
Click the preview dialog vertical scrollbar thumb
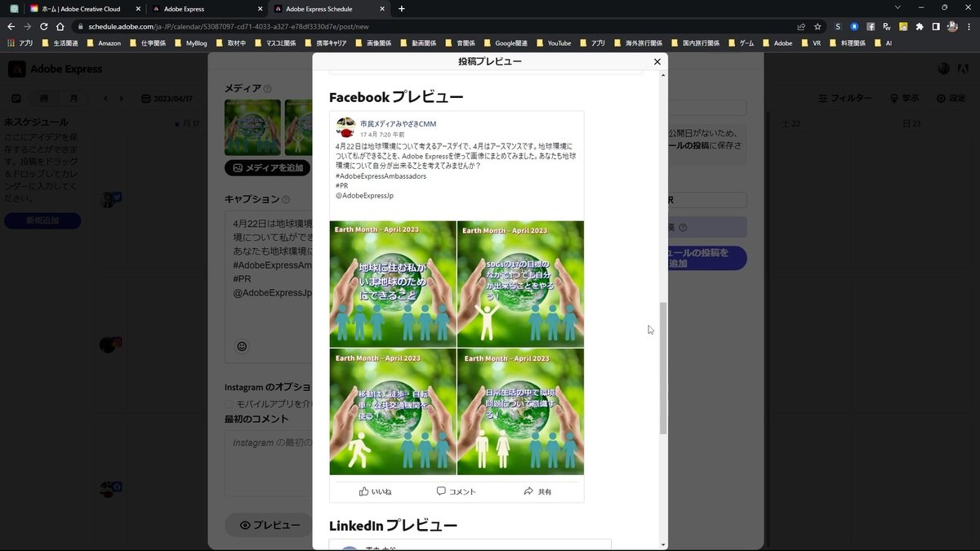click(x=663, y=367)
